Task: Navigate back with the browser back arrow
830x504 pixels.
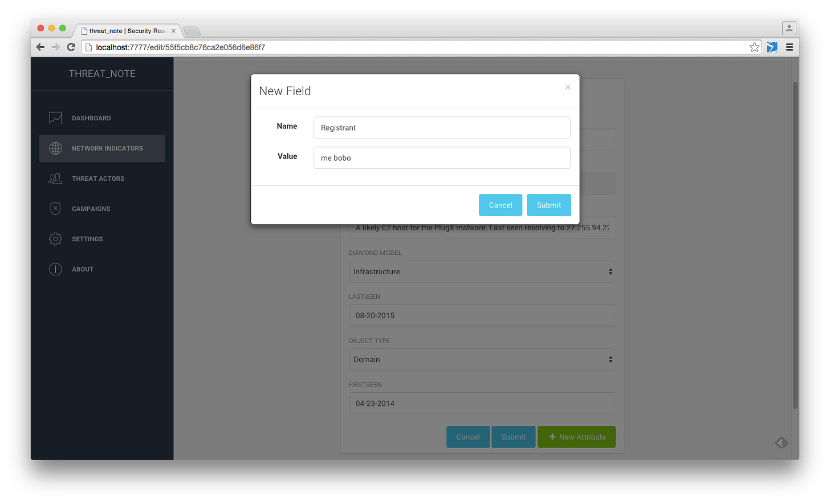Action: pyautogui.click(x=40, y=47)
